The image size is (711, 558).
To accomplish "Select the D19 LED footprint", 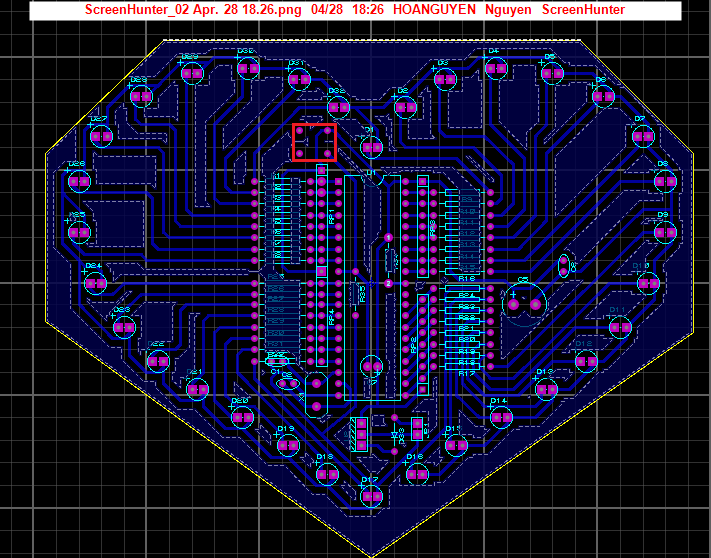I will click(288, 445).
